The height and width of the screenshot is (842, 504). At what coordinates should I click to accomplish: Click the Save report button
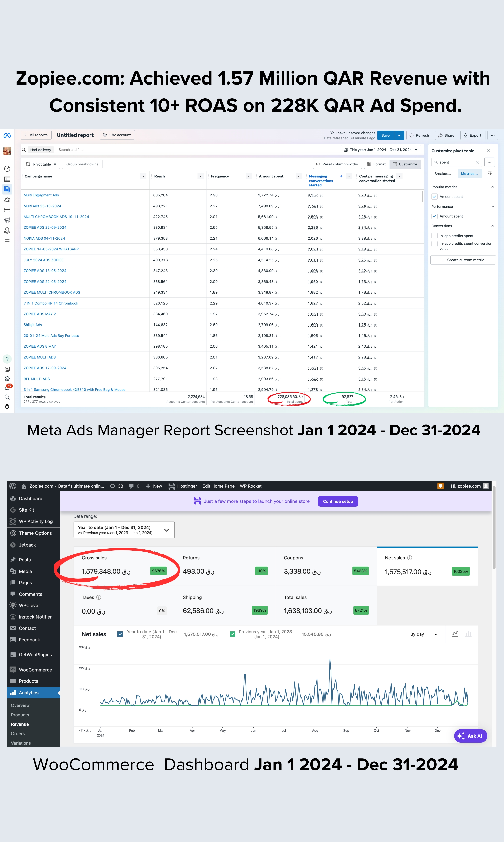click(x=385, y=135)
